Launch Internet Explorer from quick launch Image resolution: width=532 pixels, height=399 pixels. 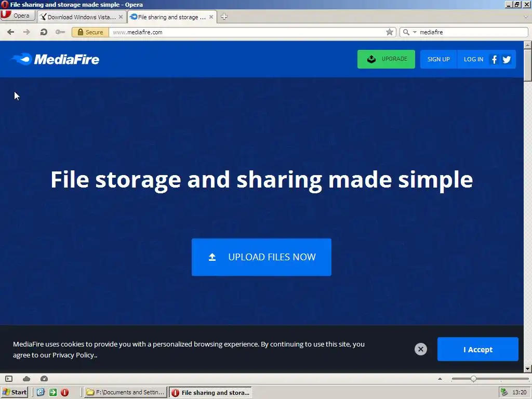[41, 392]
